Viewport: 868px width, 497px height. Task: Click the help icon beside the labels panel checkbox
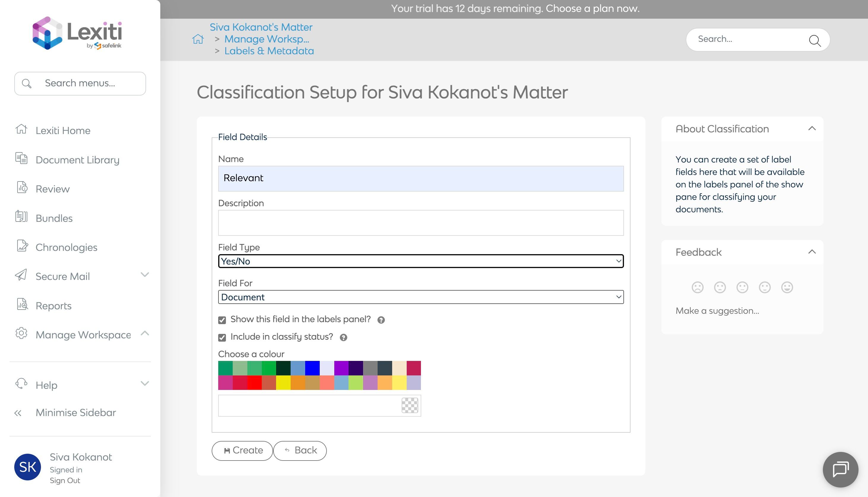[x=381, y=320]
